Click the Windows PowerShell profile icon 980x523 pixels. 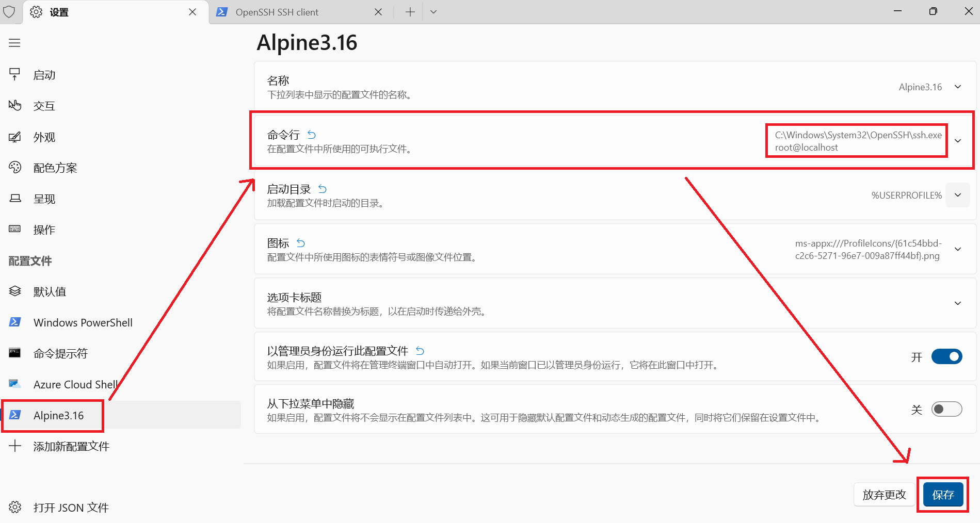15,322
